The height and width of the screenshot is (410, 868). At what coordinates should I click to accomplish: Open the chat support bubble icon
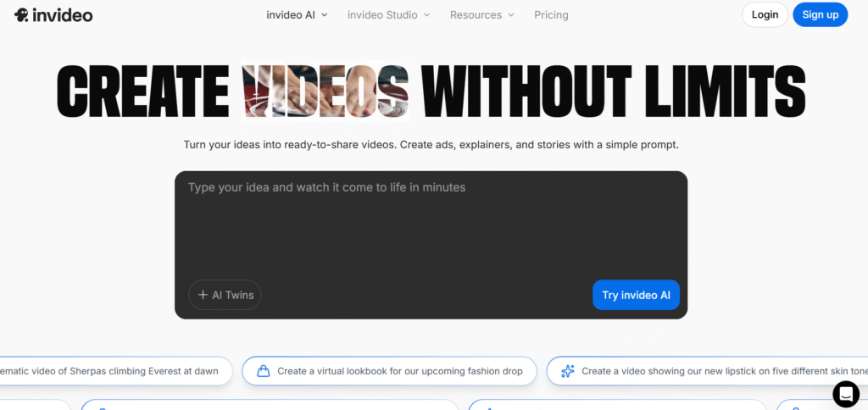point(845,394)
